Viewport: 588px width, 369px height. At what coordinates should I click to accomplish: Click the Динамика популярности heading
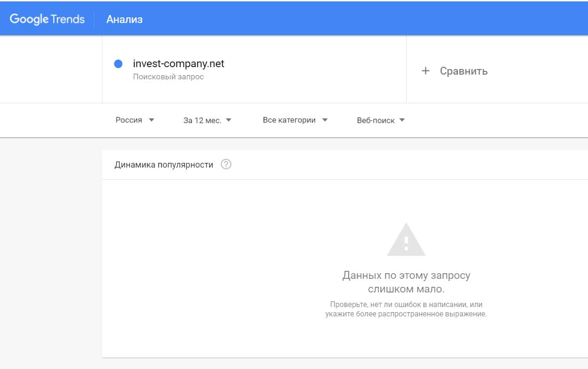click(164, 165)
